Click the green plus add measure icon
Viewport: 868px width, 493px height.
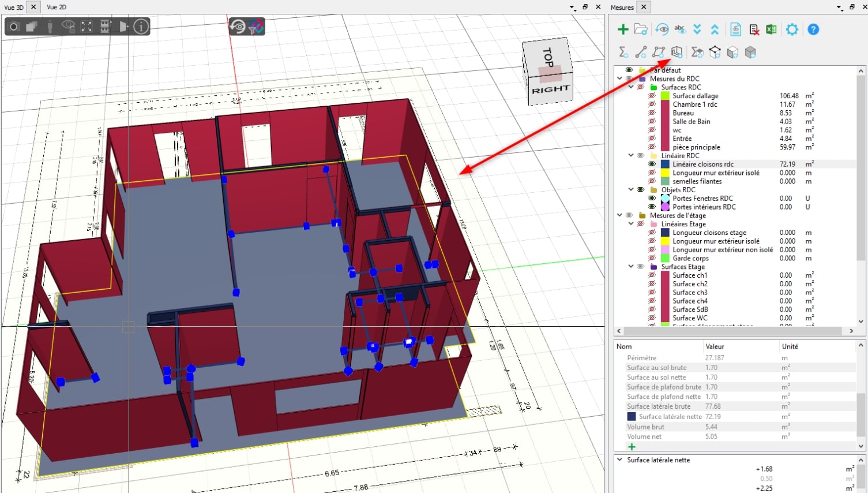point(623,29)
